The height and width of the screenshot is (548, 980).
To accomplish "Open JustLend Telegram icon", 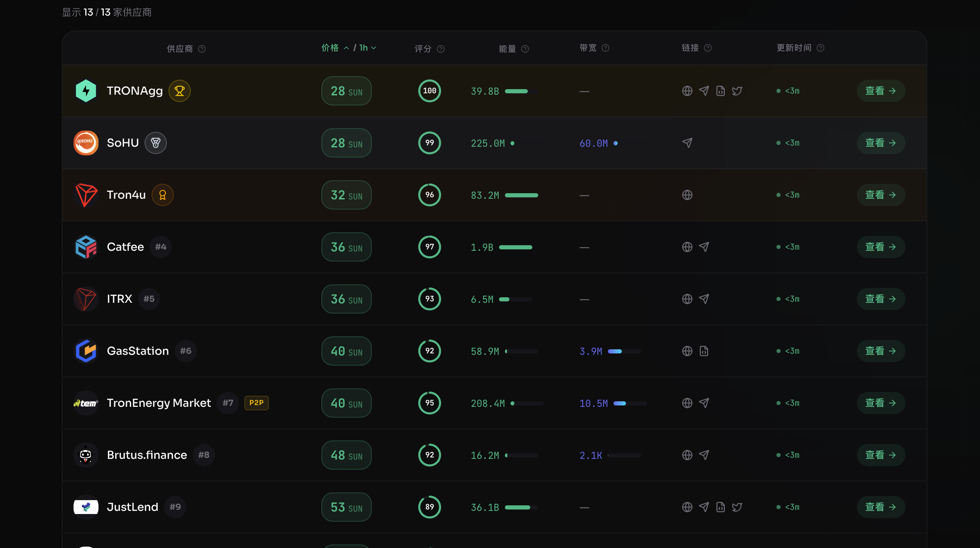I will [x=704, y=507].
